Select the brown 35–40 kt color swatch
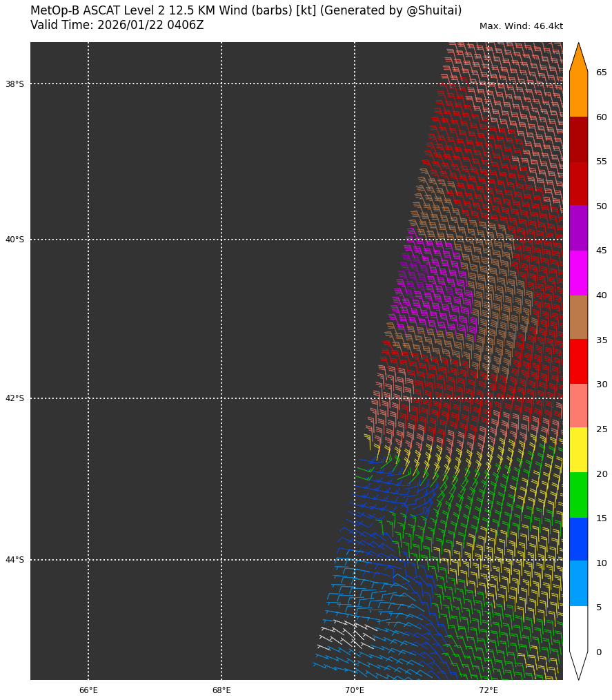This screenshot has width=612, height=700. (578, 317)
